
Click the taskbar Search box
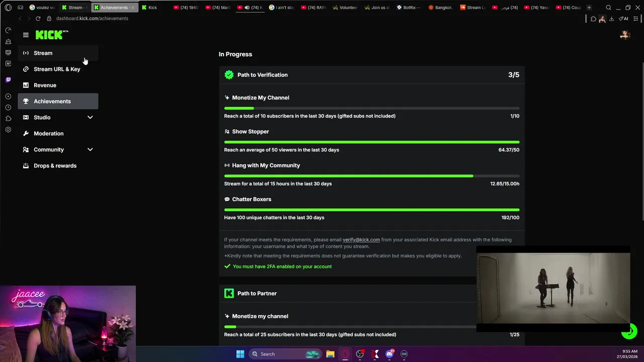(x=286, y=354)
